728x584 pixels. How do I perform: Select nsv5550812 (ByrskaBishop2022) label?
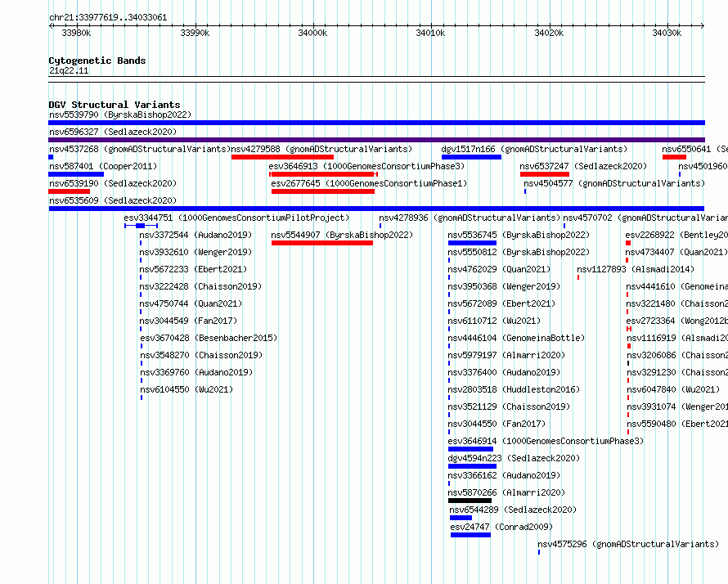(x=519, y=252)
